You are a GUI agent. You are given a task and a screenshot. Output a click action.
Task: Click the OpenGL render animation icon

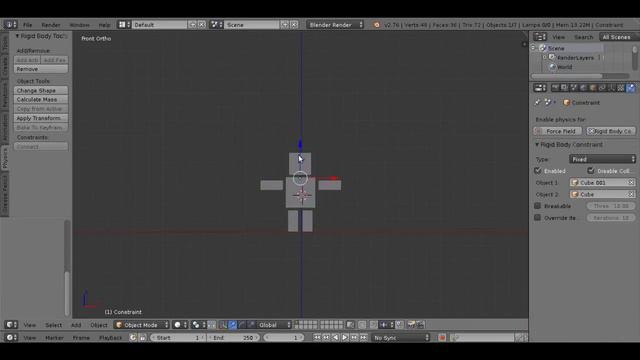click(x=420, y=325)
